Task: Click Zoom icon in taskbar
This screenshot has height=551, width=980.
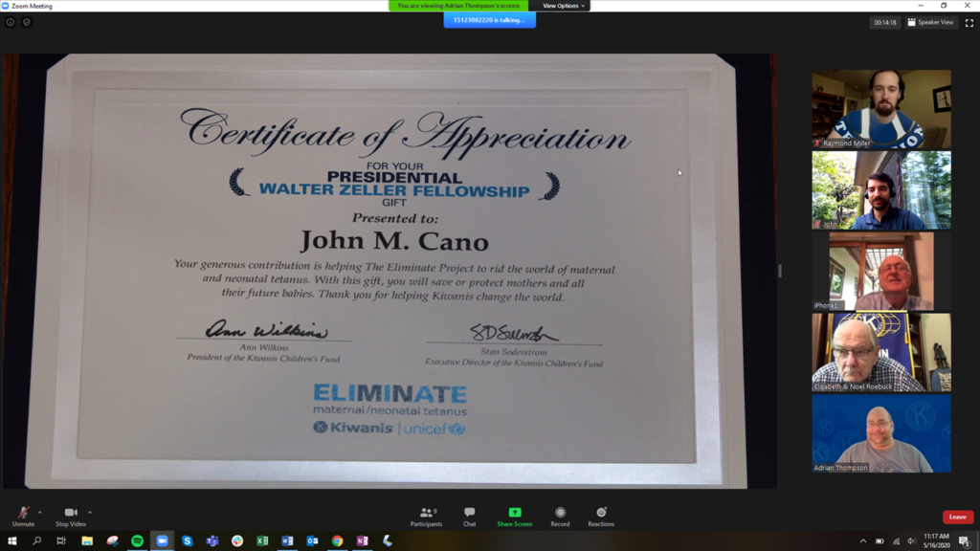Action: pos(163,541)
